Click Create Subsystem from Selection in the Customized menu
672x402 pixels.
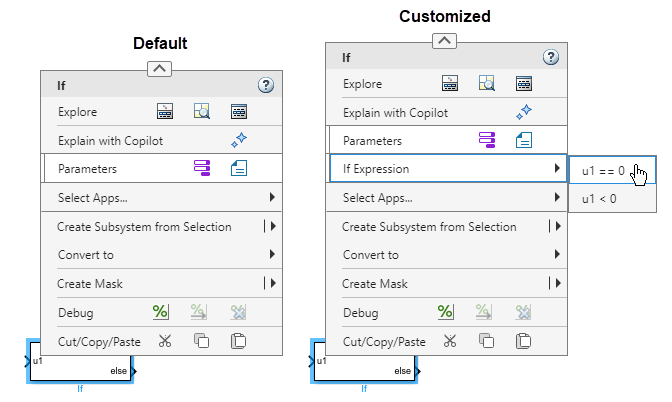(430, 227)
